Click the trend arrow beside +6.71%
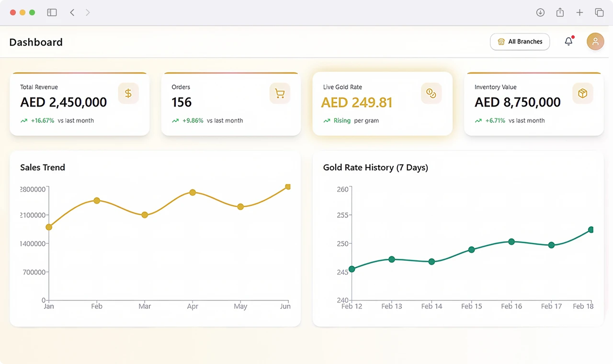This screenshot has height=364, width=613. pos(478,121)
